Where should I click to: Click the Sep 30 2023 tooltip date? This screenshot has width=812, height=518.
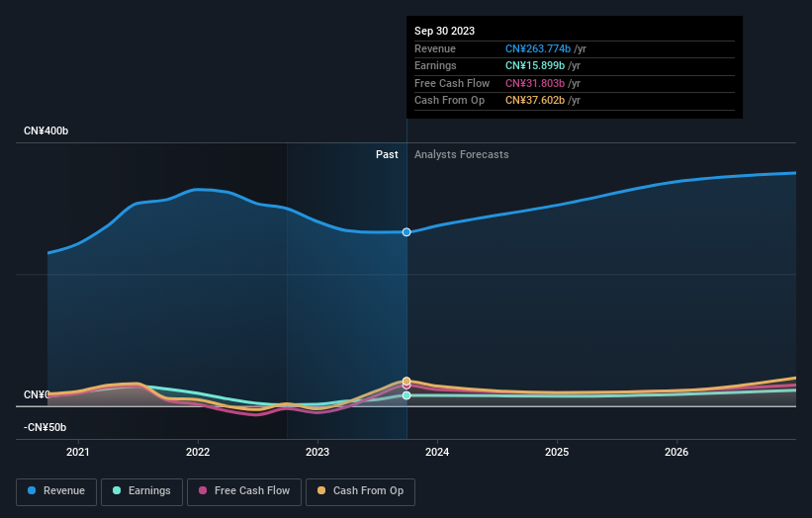point(444,31)
